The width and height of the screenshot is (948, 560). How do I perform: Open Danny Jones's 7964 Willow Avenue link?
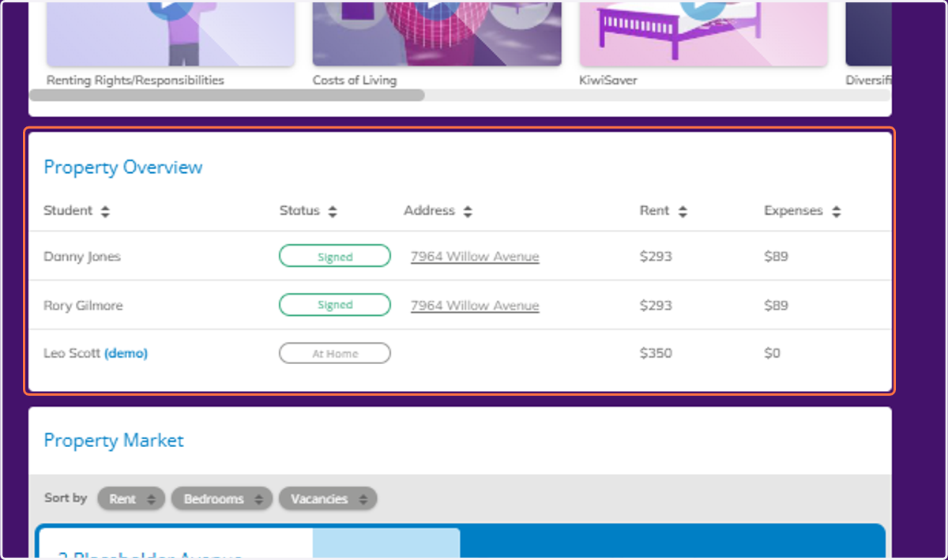pos(475,257)
